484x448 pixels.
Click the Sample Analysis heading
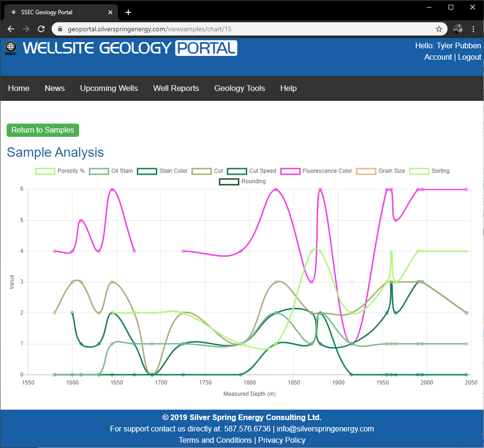coord(55,152)
